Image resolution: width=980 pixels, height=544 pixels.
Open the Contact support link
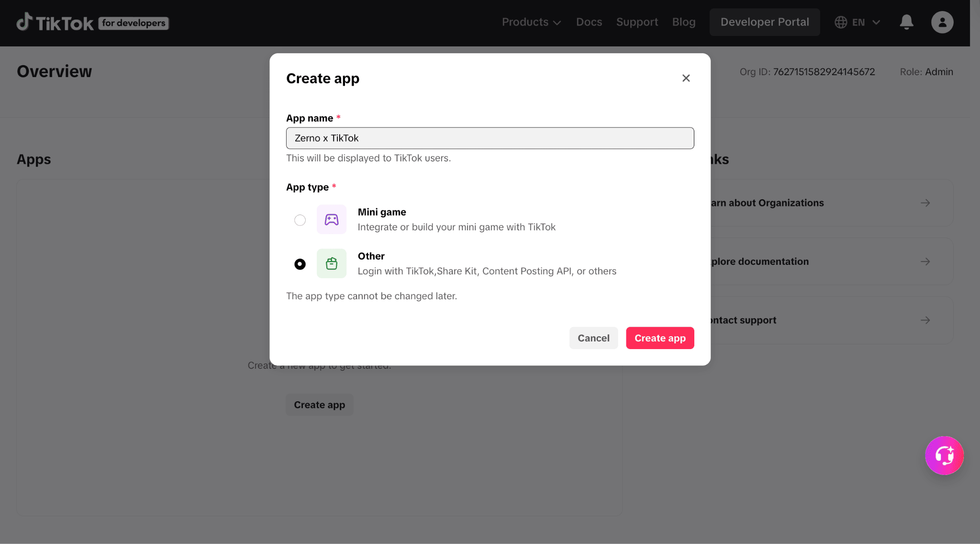[x=831, y=320]
